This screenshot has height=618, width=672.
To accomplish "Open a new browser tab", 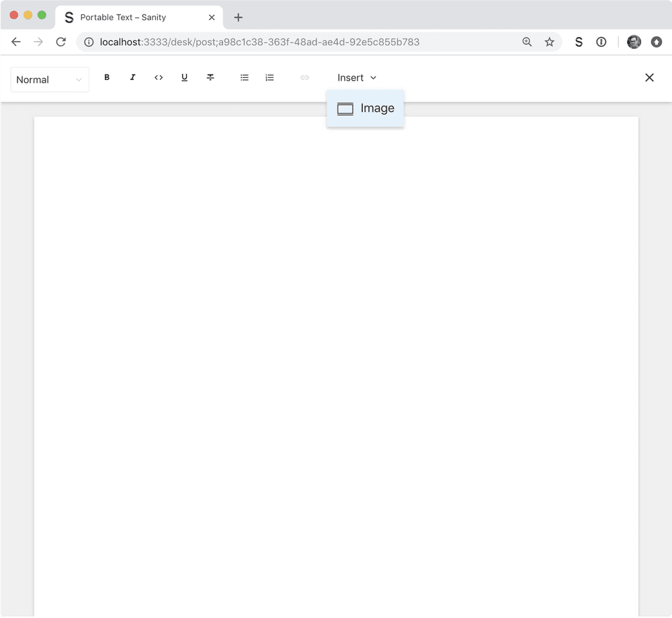I will [x=239, y=17].
